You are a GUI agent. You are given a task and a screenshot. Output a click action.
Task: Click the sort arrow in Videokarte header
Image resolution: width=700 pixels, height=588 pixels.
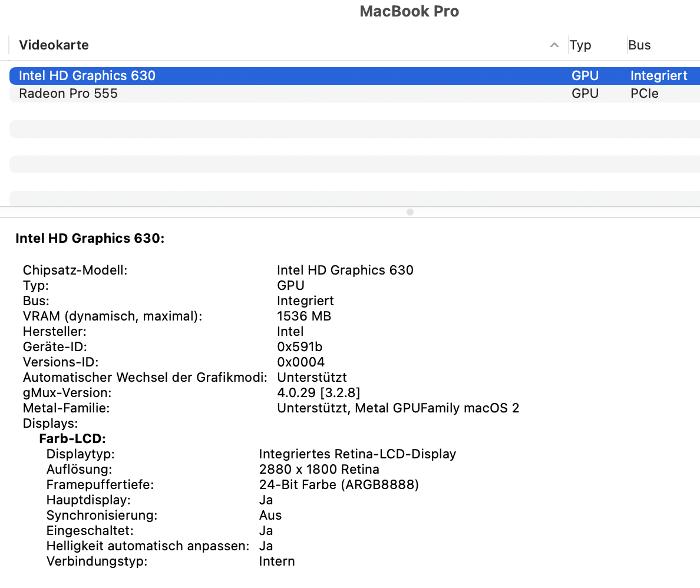point(554,45)
